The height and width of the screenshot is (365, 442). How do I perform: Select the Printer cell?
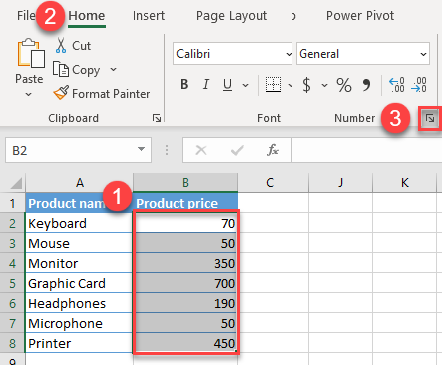tap(79, 343)
